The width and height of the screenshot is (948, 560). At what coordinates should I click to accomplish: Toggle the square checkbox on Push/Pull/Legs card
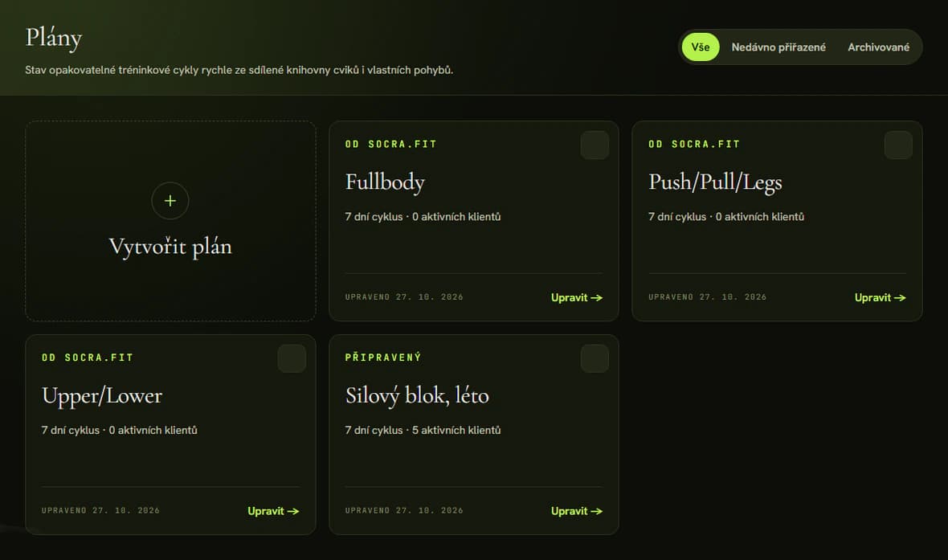pyautogui.click(x=898, y=145)
